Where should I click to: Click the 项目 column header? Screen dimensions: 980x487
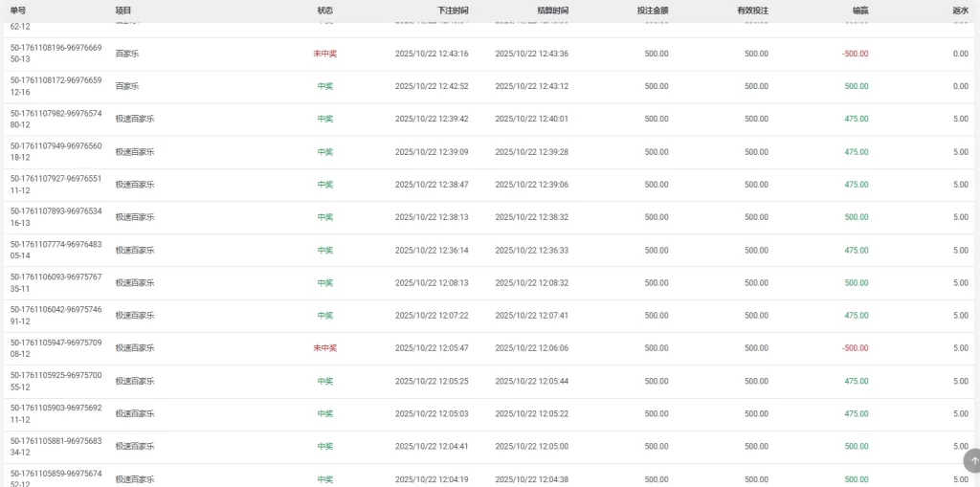[x=123, y=11]
